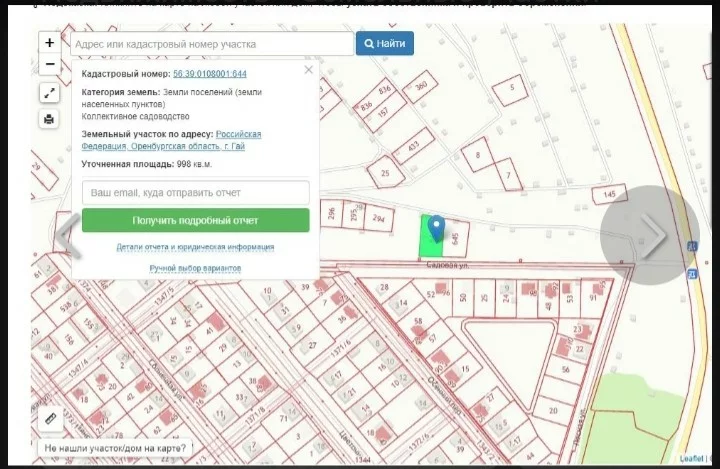Click 'Не нашли участок/дом на карте?' prompt
Screen dimensions: 720x469
pyautogui.click(x=116, y=450)
